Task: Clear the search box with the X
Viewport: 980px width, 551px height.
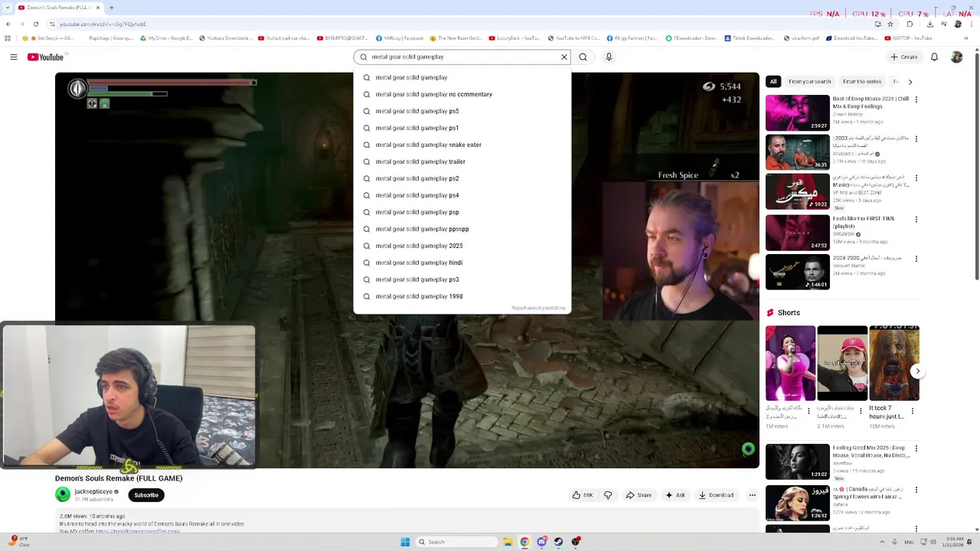Action: click(564, 57)
